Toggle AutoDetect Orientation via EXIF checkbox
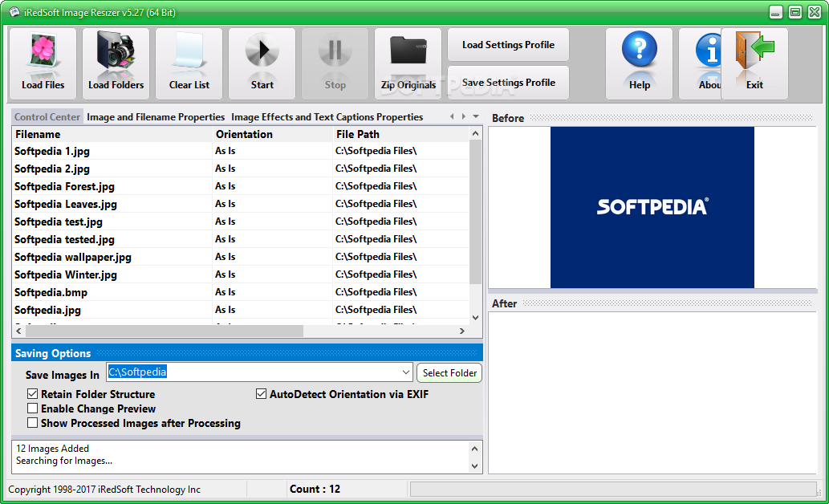 coord(261,394)
